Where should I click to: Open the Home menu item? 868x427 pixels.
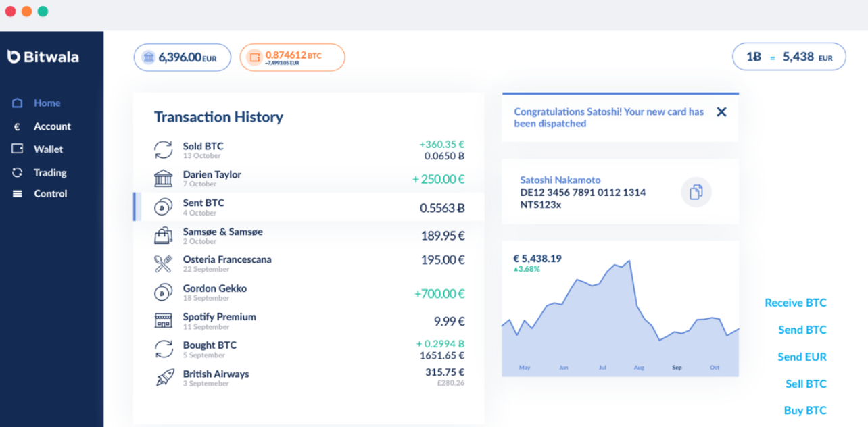point(47,103)
